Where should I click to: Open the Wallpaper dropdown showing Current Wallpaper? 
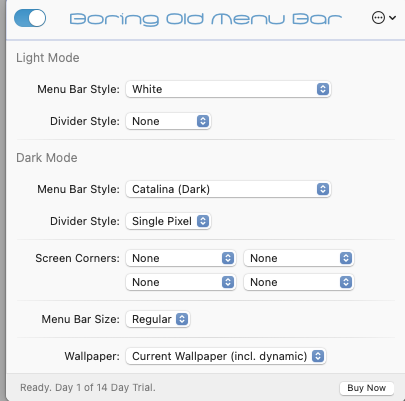pyautogui.click(x=226, y=356)
